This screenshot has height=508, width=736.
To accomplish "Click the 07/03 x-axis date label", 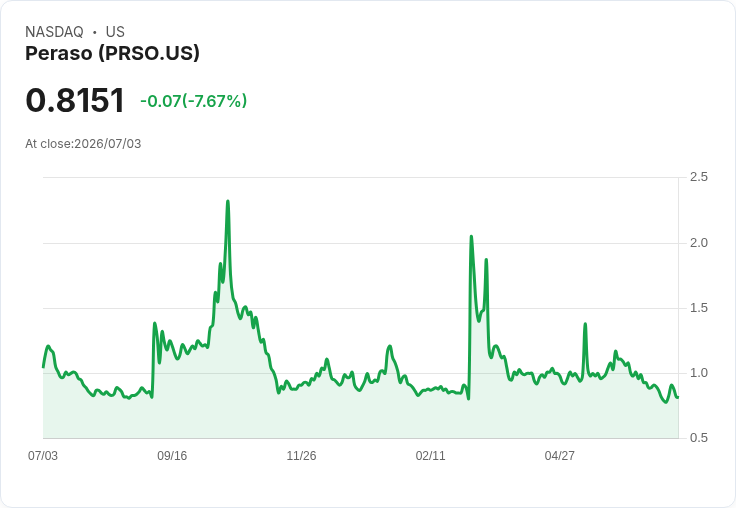I will [x=43, y=455].
